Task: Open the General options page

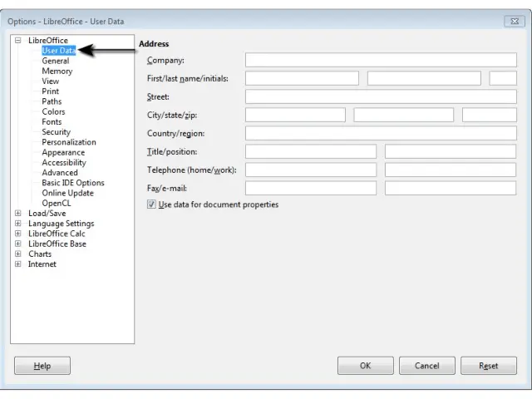Action: tap(56, 61)
